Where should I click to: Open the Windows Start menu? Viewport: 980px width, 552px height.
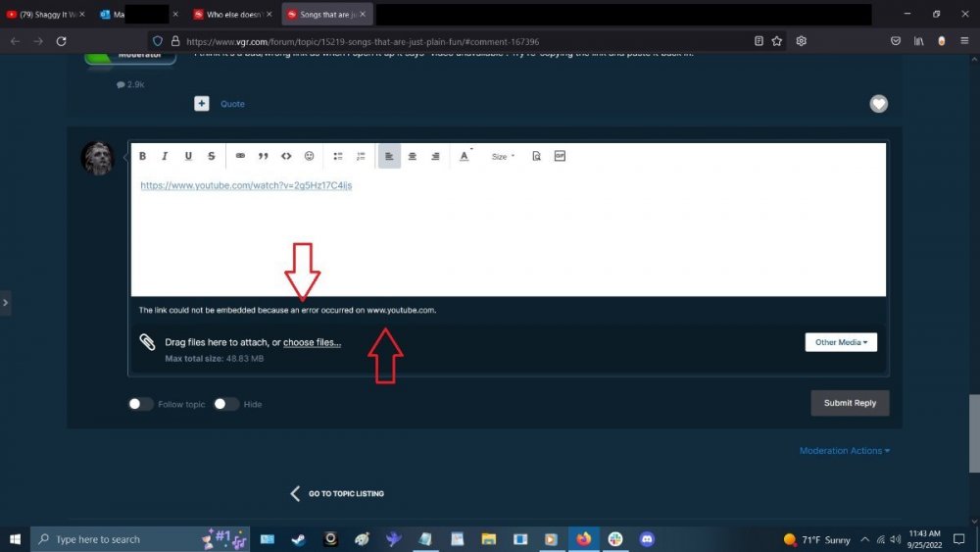tap(15, 539)
